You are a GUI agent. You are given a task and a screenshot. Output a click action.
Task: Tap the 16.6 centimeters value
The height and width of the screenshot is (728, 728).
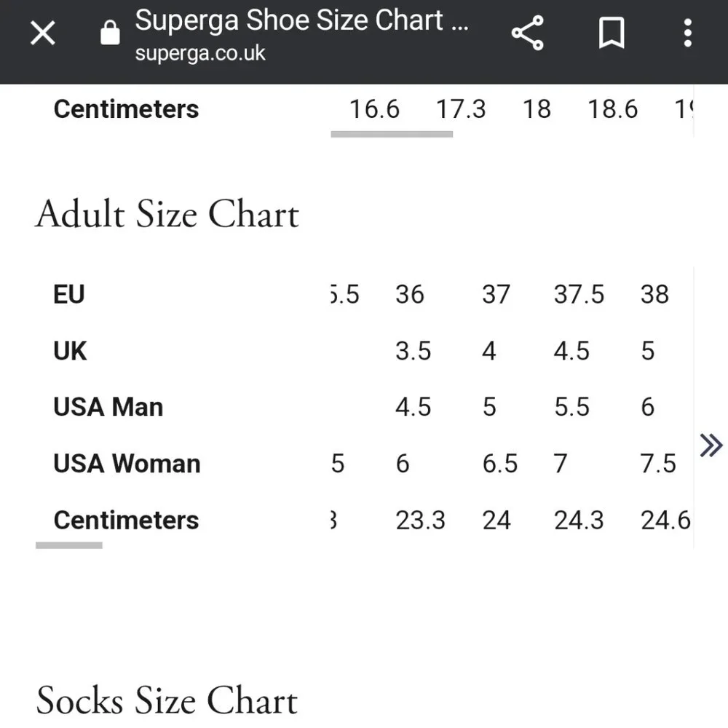pyautogui.click(x=374, y=109)
